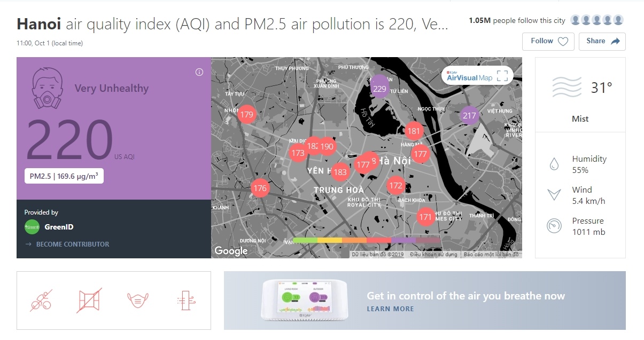Click the wear-a-mask recommendation icon
The image size is (644, 340).
(x=137, y=301)
